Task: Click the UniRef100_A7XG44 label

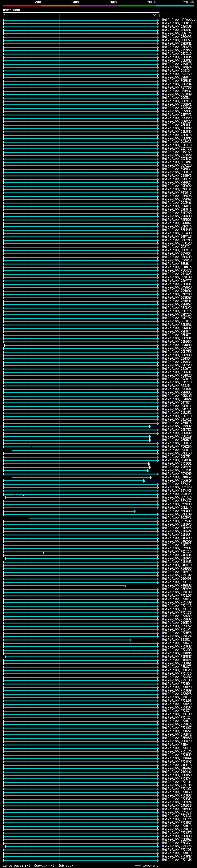Action: [176, 758]
